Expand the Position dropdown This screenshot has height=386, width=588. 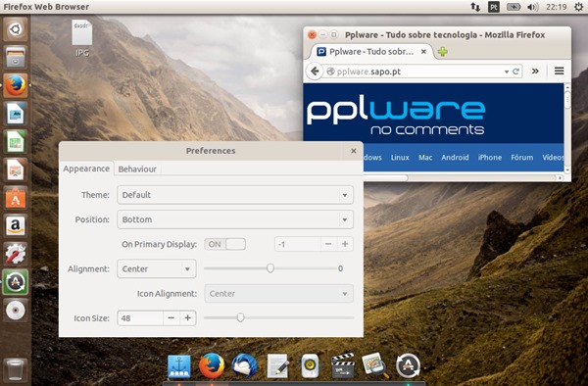coord(235,219)
